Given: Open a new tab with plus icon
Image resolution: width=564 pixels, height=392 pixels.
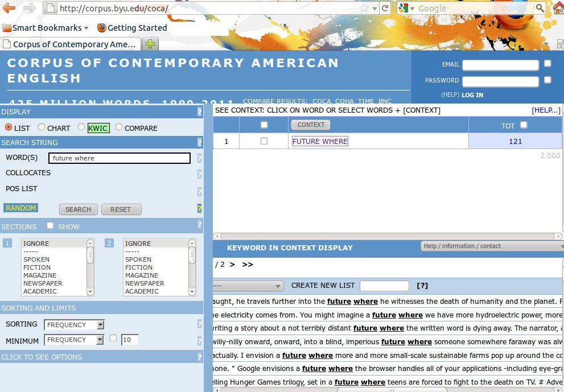Looking at the screenshot, I should click(x=150, y=44).
